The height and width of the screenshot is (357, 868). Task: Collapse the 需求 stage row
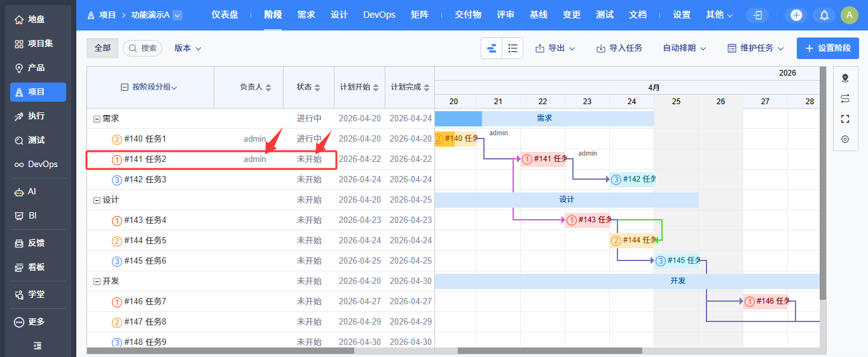(x=97, y=119)
